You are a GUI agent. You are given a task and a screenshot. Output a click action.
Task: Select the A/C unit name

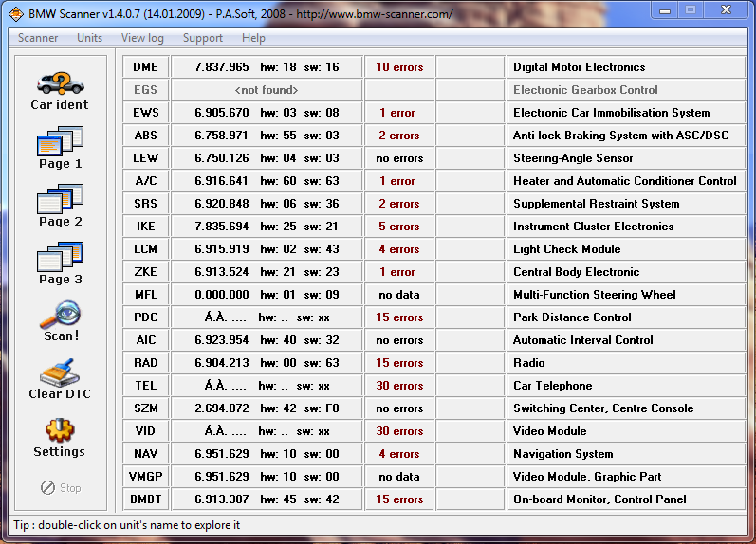pyautogui.click(x=146, y=181)
